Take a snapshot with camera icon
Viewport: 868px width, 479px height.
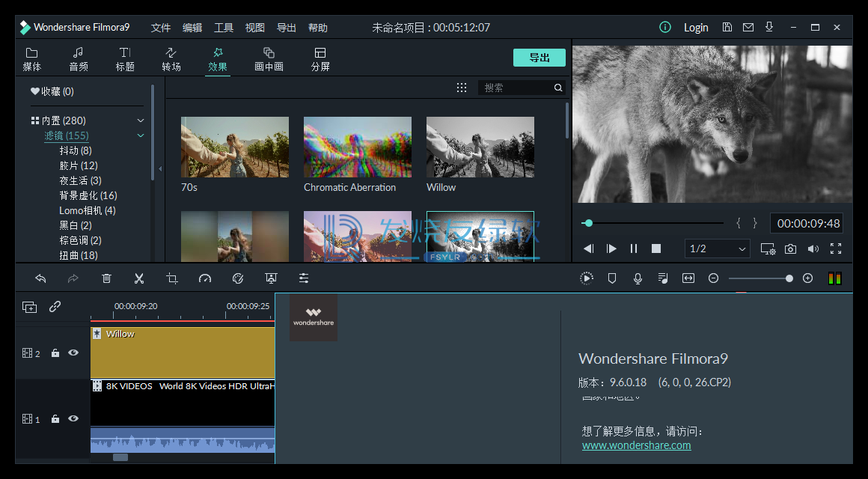[x=790, y=248]
